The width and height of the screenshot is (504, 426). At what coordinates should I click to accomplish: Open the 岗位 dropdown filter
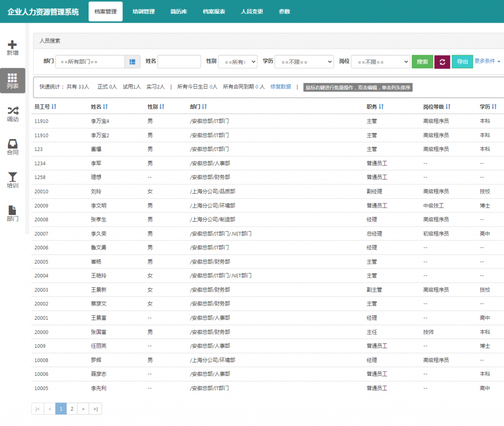[380, 61]
